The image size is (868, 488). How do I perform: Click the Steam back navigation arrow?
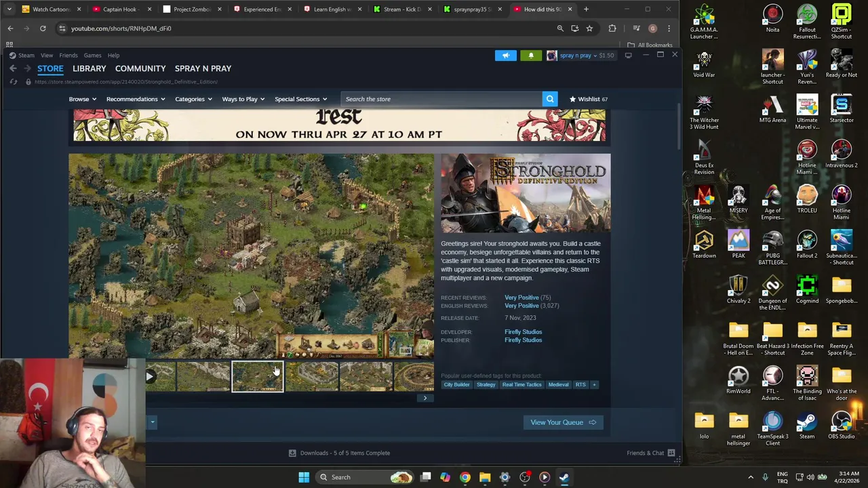coord(13,68)
